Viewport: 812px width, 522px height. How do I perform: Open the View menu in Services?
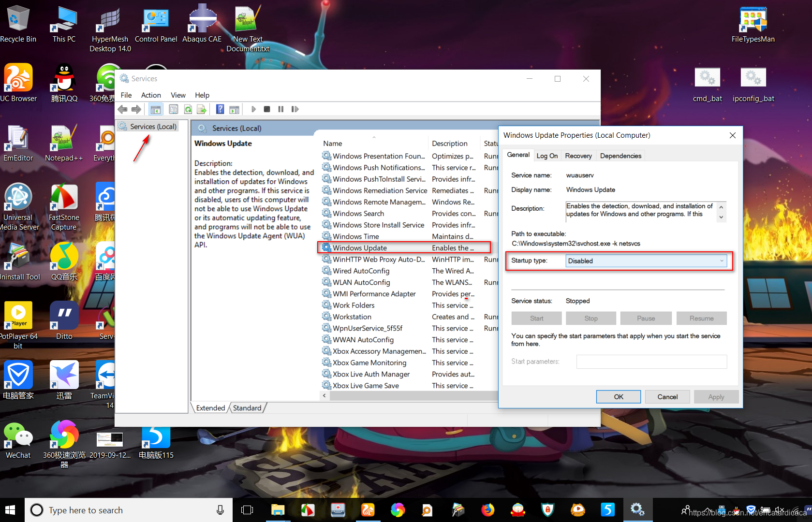pyautogui.click(x=178, y=95)
